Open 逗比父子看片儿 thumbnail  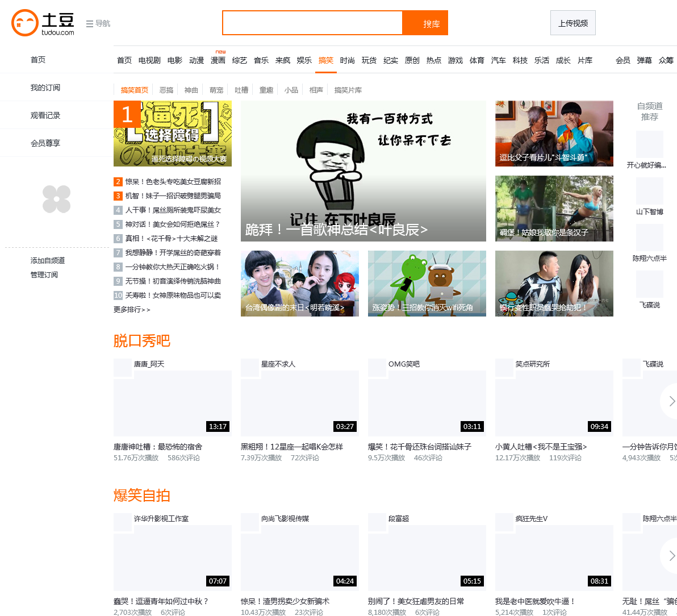coord(554,134)
